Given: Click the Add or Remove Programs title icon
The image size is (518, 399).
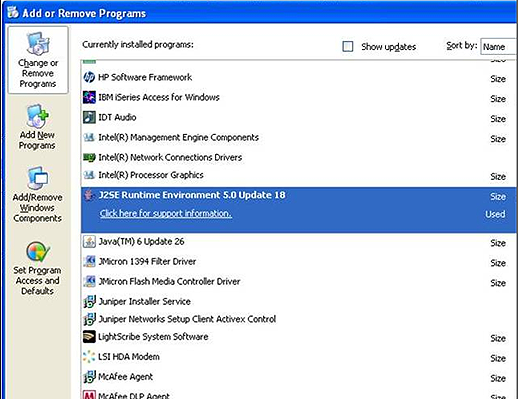Looking at the screenshot, I should tap(13, 12).
